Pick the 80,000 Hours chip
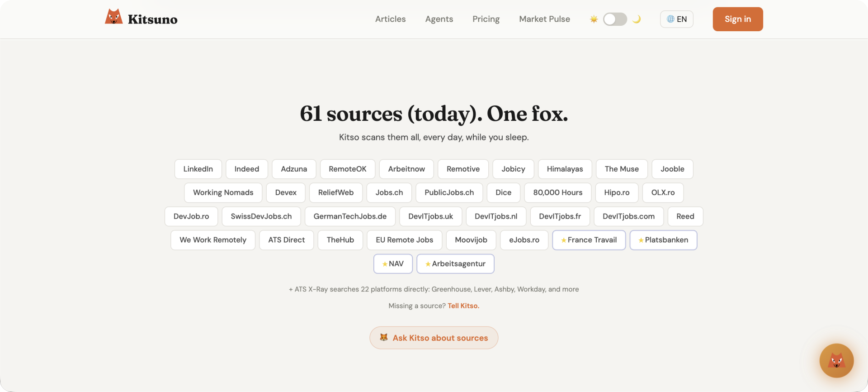This screenshot has height=392, width=868. (x=558, y=193)
